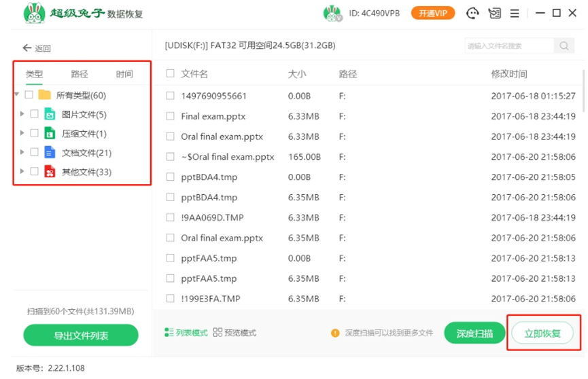Expand the 文档文件 tree node arrow
Image resolution: width=588 pixels, height=379 pixels.
tap(22, 152)
